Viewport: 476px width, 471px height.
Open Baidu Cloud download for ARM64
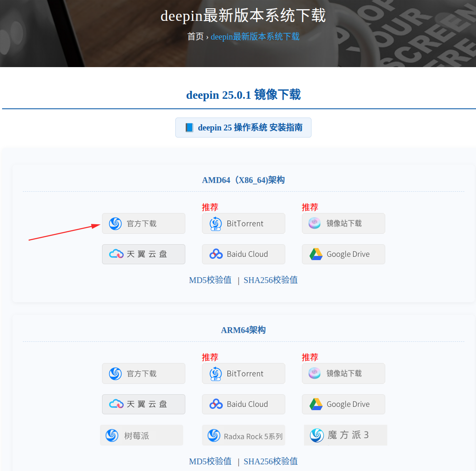[x=244, y=404]
